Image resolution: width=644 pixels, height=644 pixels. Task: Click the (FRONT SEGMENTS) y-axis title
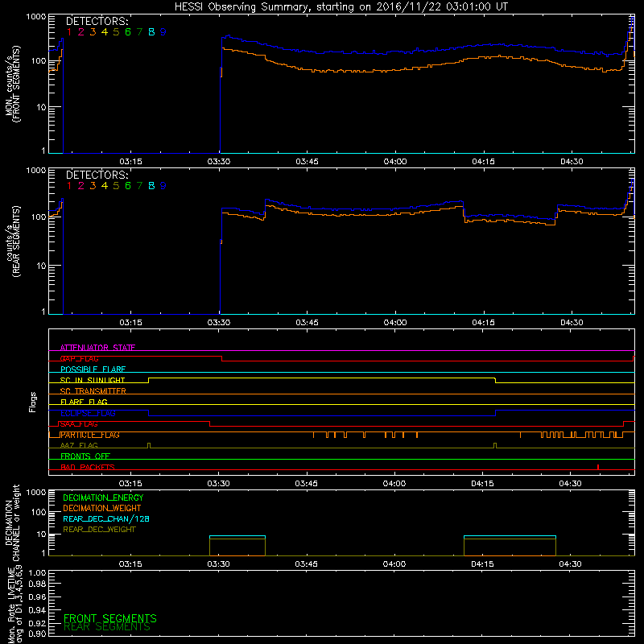click(x=16, y=85)
